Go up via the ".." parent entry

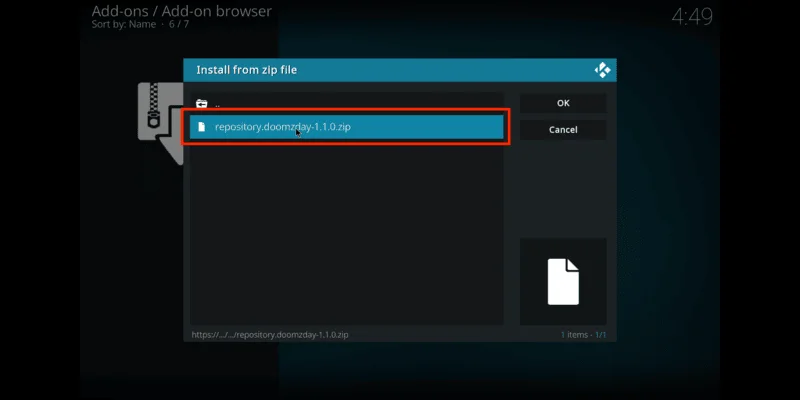tap(217, 103)
